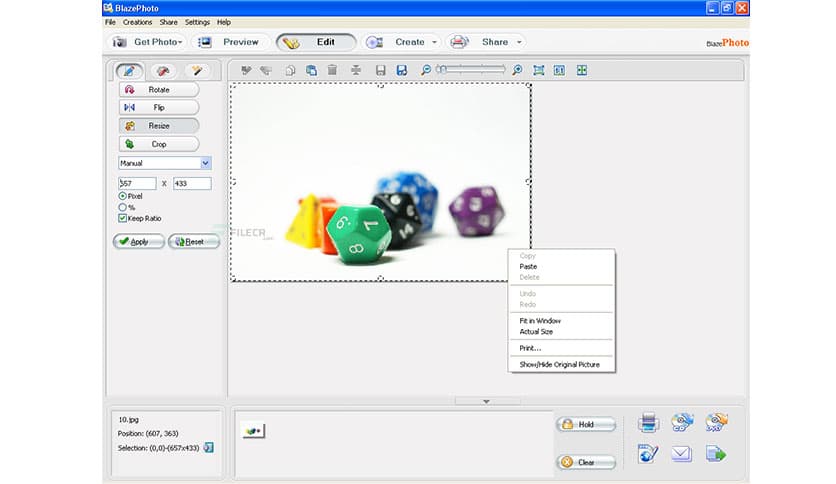The width and height of the screenshot is (836, 484).
Task: Click the Flip button
Action: point(159,108)
